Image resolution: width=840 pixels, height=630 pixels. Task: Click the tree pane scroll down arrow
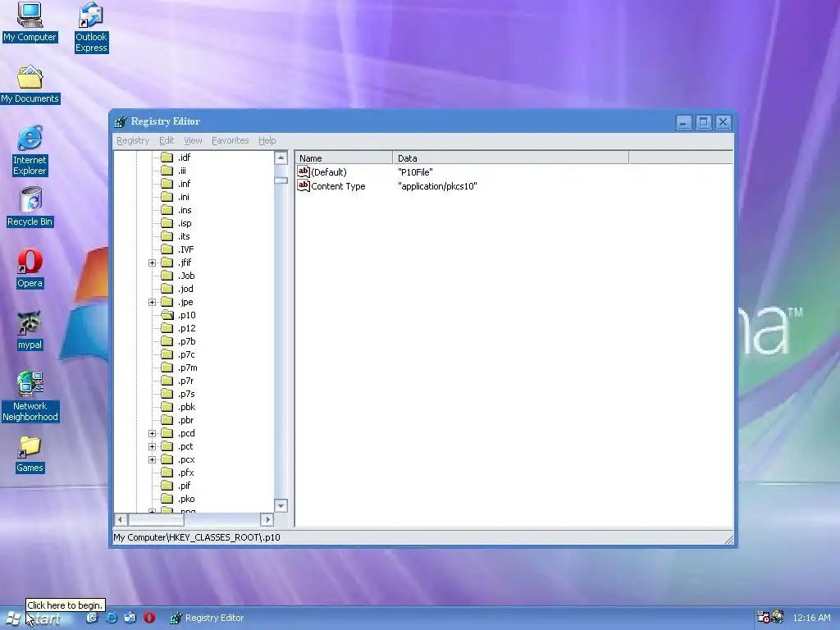[x=281, y=505]
